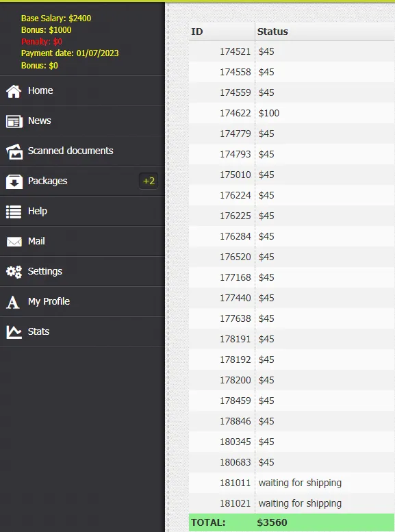Click the Packages download box icon
Viewport: 395px width, 532px height.
(x=14, y=181)
